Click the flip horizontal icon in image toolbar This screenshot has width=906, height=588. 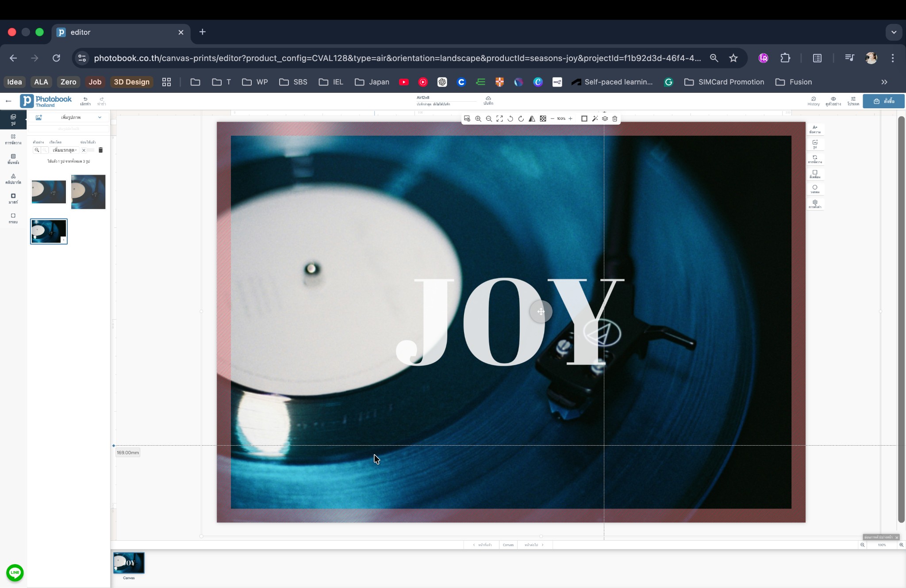point(532,118)
